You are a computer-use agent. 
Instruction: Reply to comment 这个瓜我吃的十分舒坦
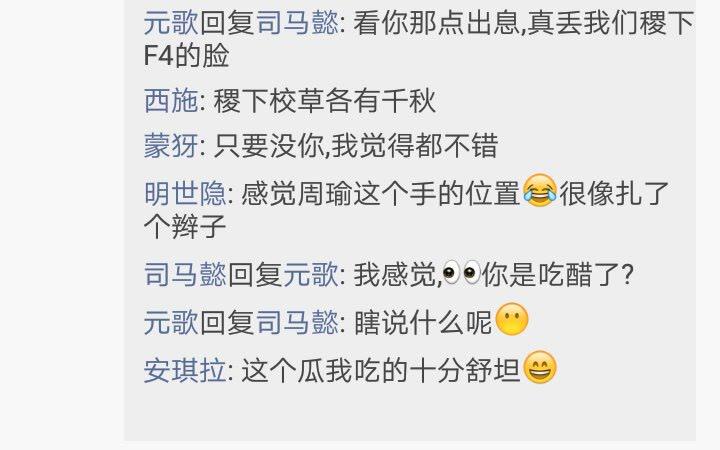coord(381,370)
